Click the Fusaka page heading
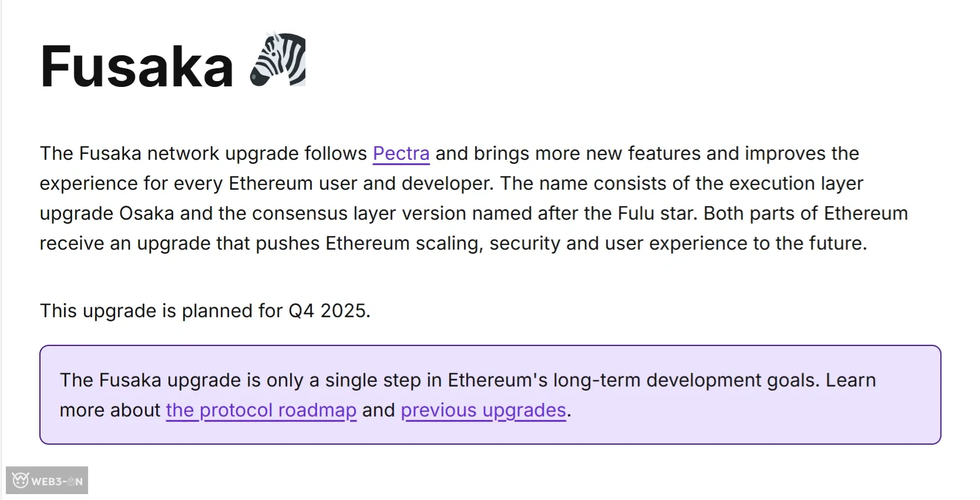 tap(137, 66)
